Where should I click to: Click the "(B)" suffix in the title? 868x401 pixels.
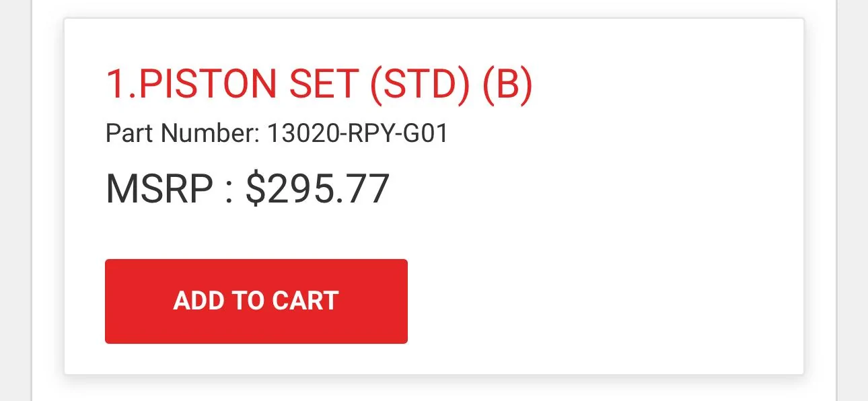(x=507, y=85)
